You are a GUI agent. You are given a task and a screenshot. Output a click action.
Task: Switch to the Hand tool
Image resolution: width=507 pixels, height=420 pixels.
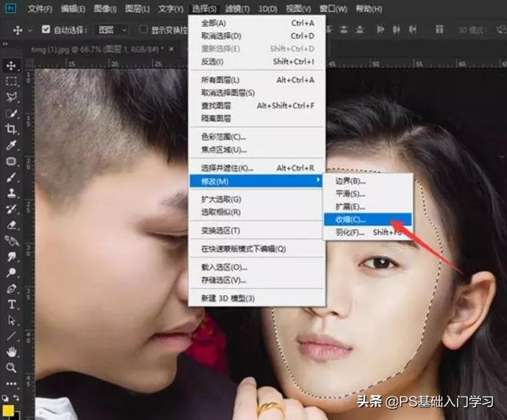coord(12,352)
